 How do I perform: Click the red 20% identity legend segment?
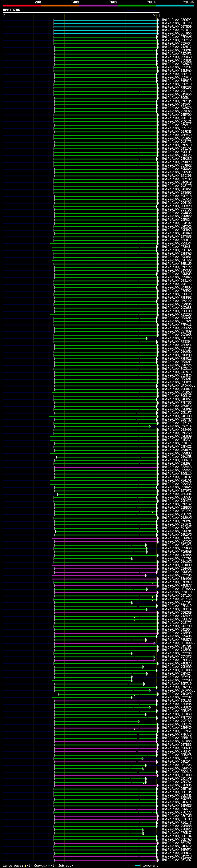click(22, 6)
